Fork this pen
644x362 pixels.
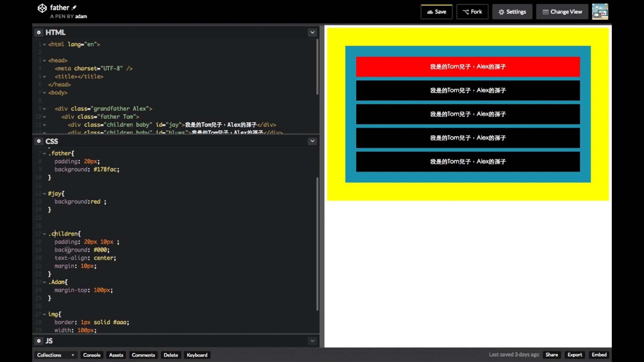tap(472, 12)
